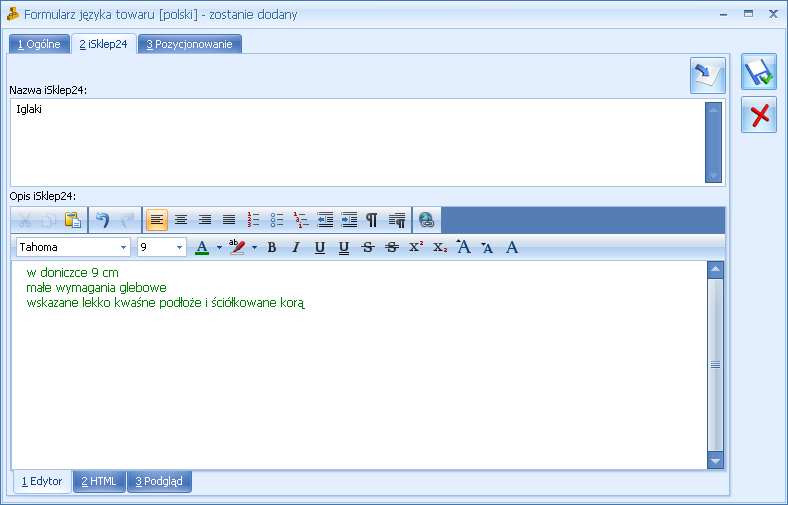Apply multilevel list formatting
This screenshot has width=788, height=505.
click(301, 220)
